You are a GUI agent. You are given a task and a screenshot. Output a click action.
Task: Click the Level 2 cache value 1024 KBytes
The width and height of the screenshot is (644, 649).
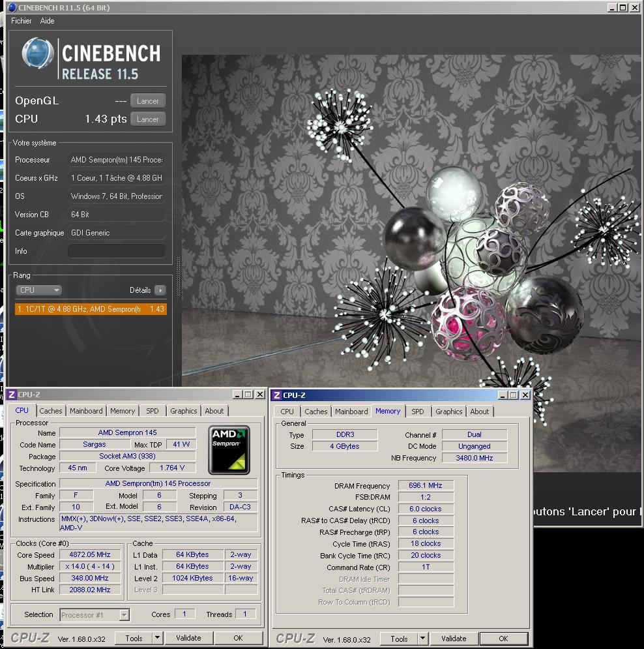click(192, 578)
